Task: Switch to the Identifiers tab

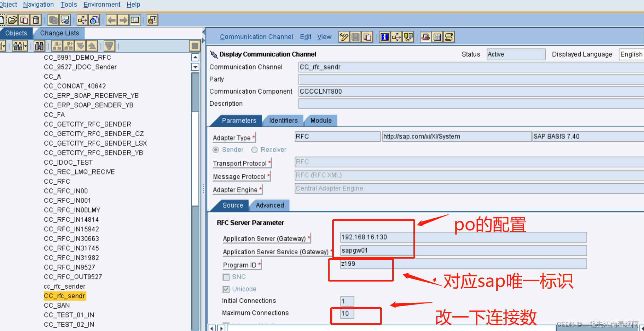Action: (x=283, y=120)
